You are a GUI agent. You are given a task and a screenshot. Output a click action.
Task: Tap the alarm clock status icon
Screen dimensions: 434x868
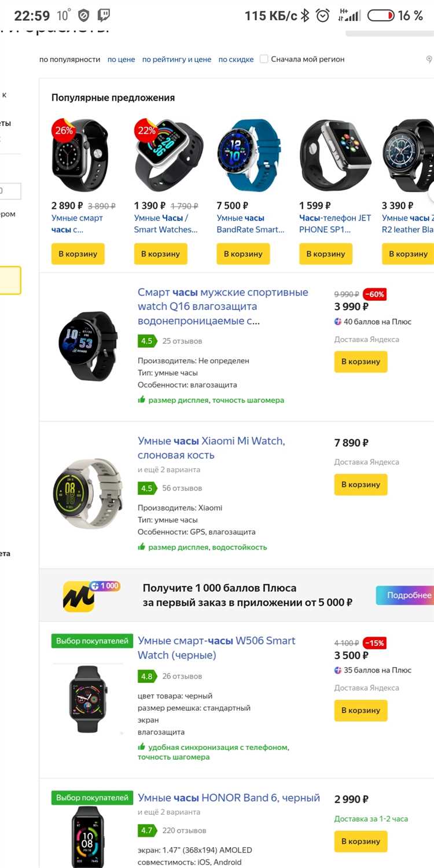point(323,16)
